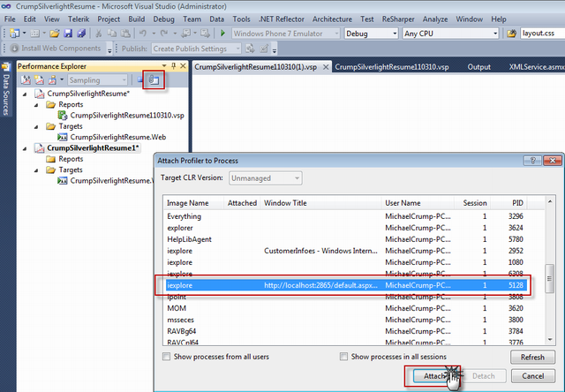Viewport: 565px width, 392px height.
Task: Click the Launch with Profiling icon
Action: click(53, 80)
